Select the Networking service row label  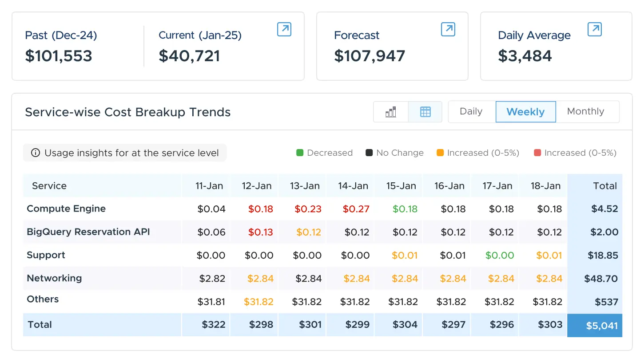click(x=54, y=278)
